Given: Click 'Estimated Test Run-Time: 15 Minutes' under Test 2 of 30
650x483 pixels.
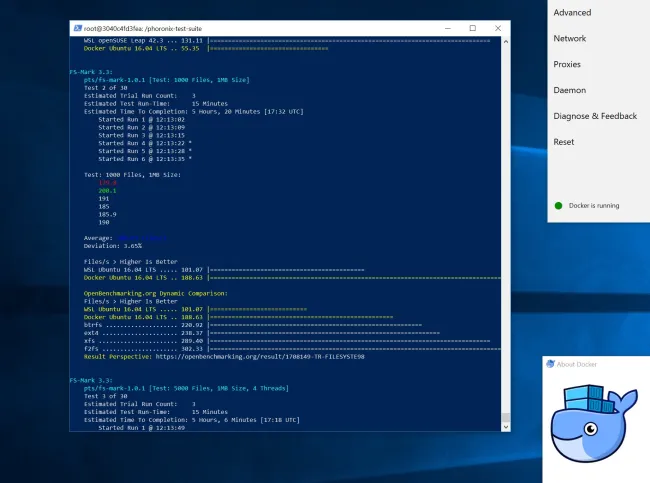Looking at the screenshot, I should point(155,104).
